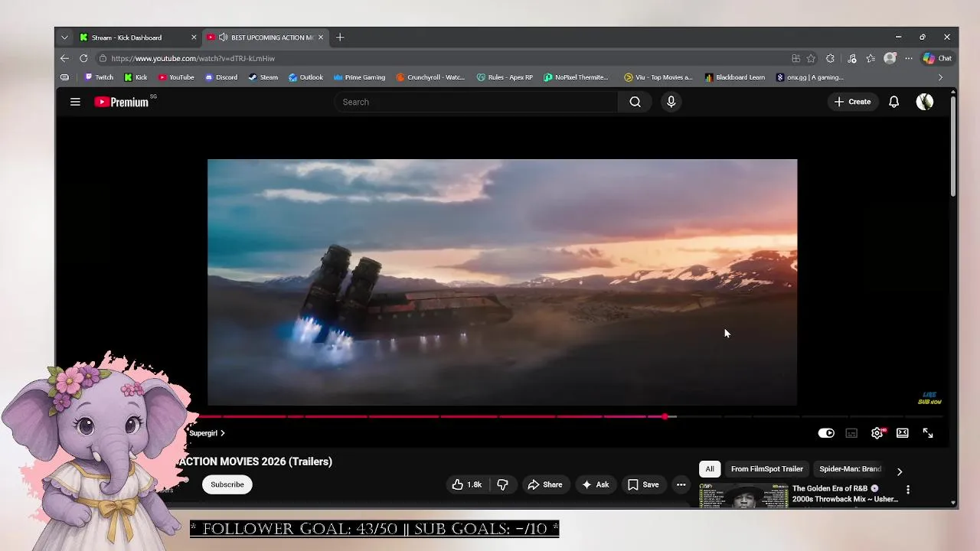Open three-dot menu for Golden Era video
Viewport: 980px width, 551px height.
pos(908,490)
